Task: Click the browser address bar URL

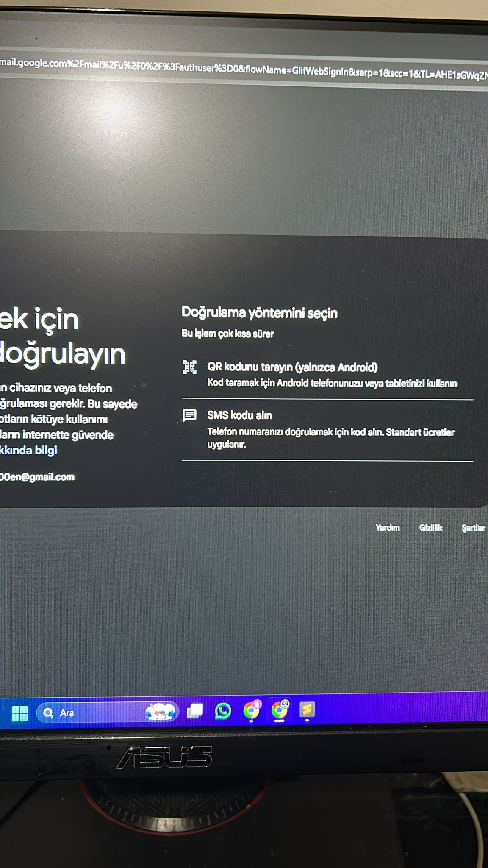Action: tap(244, 70)
